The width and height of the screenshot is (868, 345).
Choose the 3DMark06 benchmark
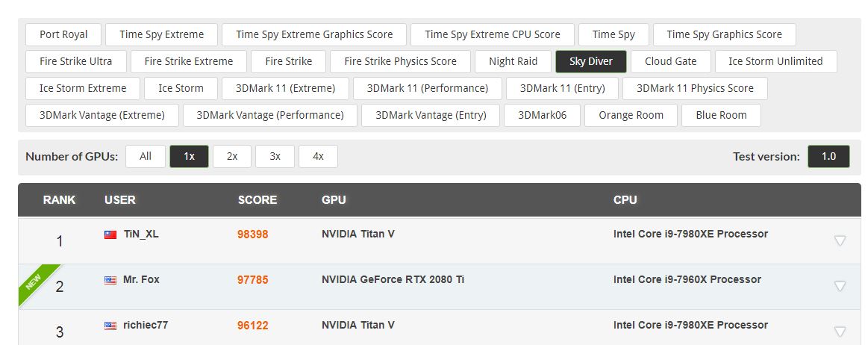(542, 115)
